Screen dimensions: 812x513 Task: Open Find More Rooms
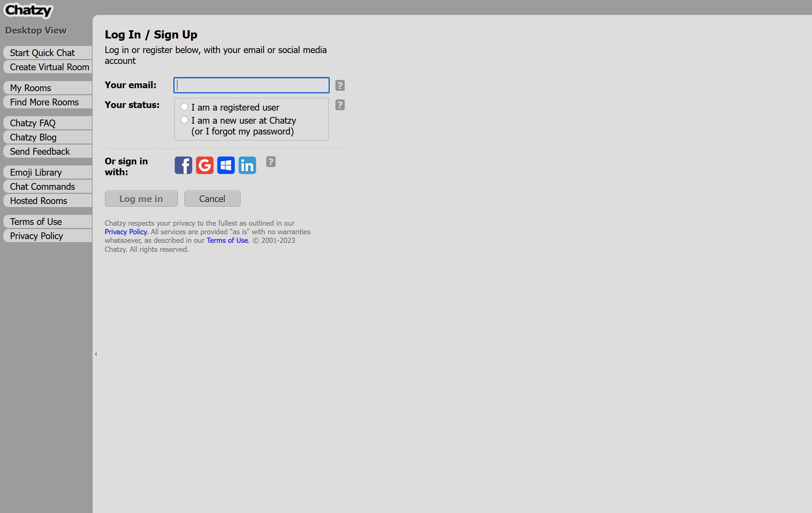click(48, 102)
